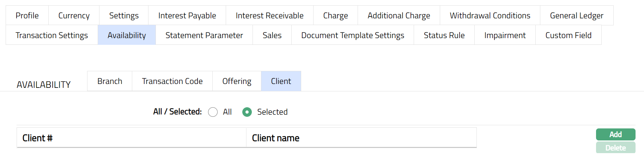Image resolution: width=644 pixels, height=157 pixels.
Task: Click the Charge tab
Action: (335, 16)
